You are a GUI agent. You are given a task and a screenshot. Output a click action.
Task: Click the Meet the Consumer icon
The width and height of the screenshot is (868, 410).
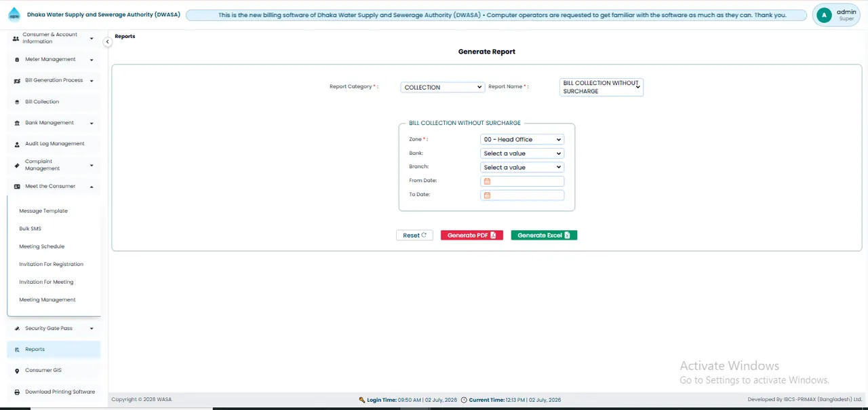pyautogui.click(x=17, y=186)
